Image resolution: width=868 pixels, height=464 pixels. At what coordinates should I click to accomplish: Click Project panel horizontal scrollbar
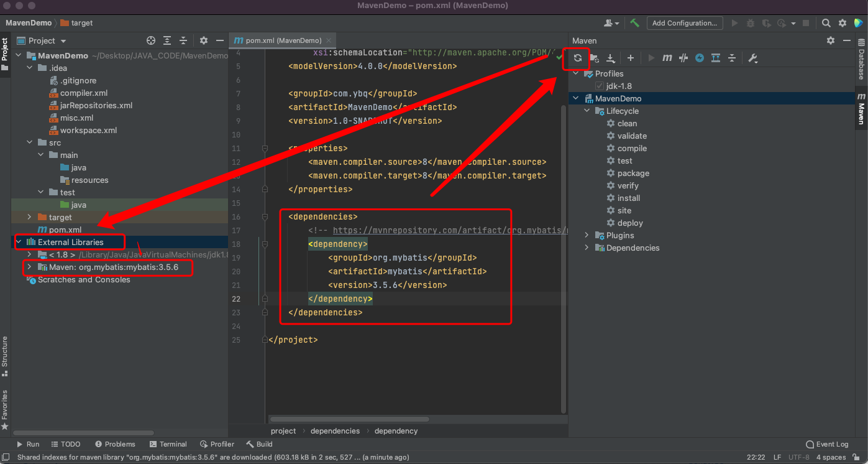tap(83, 432)
